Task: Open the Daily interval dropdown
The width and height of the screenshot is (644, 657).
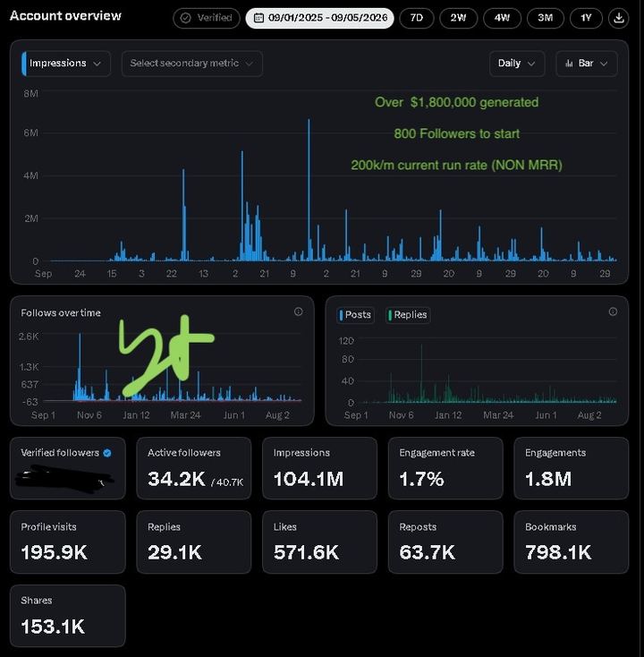Action: point(517,64)
